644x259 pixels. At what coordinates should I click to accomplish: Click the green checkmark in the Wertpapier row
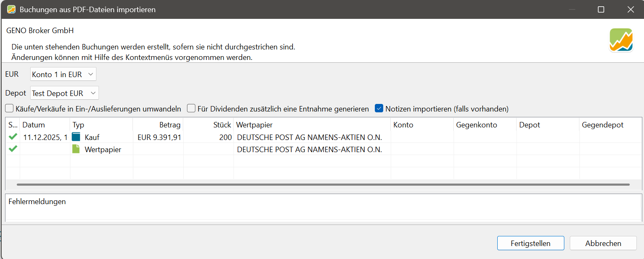coord(13,149)
